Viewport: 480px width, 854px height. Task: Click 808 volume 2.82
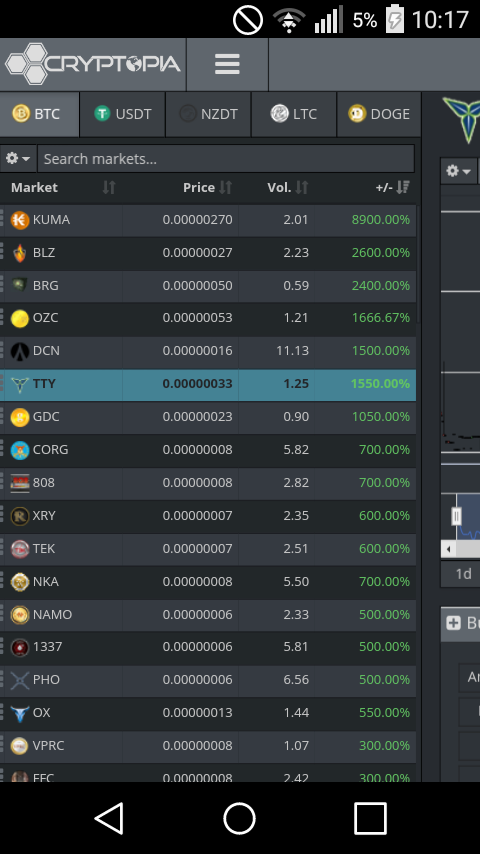[296, 483]
